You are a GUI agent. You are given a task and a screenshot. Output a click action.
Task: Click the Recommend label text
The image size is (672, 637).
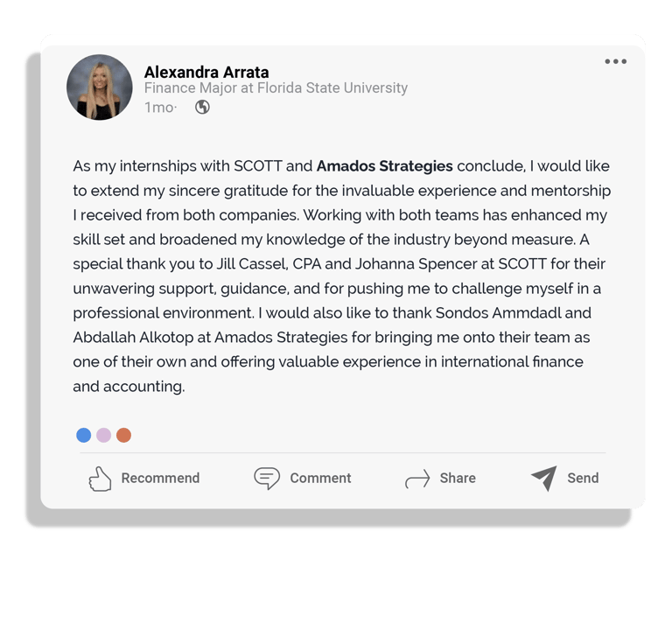coord(160,478)
